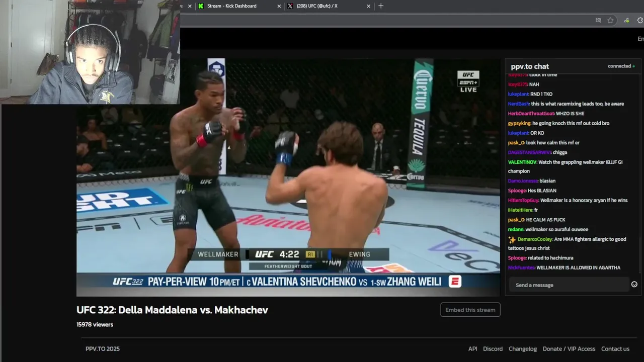
Task: Type in the Send a message field
Action: tap(569, 285)
